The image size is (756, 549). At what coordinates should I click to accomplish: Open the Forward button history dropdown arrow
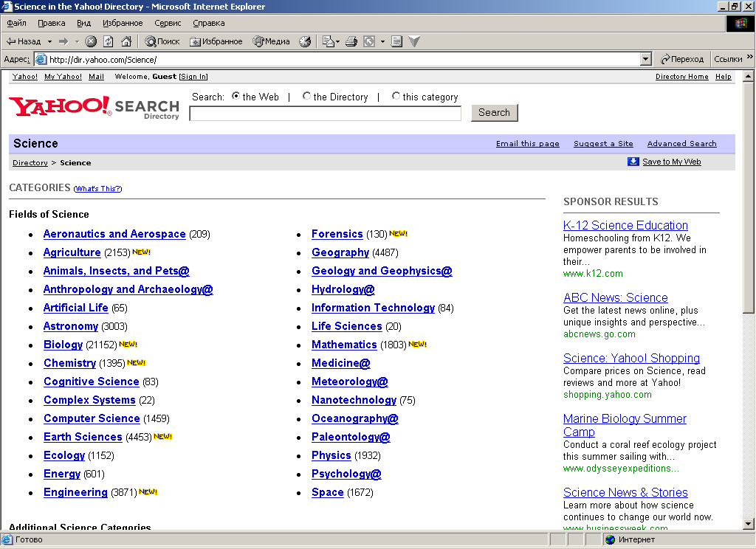(x=77, y=41)
